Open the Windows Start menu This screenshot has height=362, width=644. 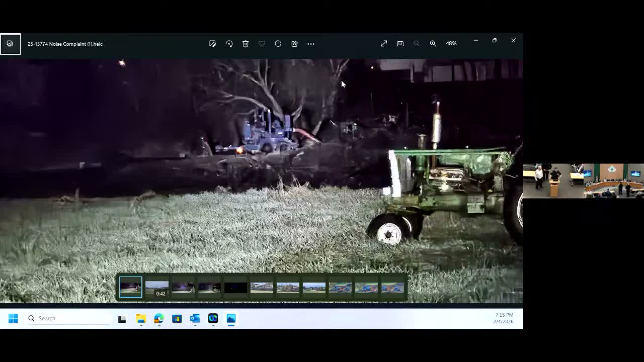pyautogui.click(x=13, y=318)
